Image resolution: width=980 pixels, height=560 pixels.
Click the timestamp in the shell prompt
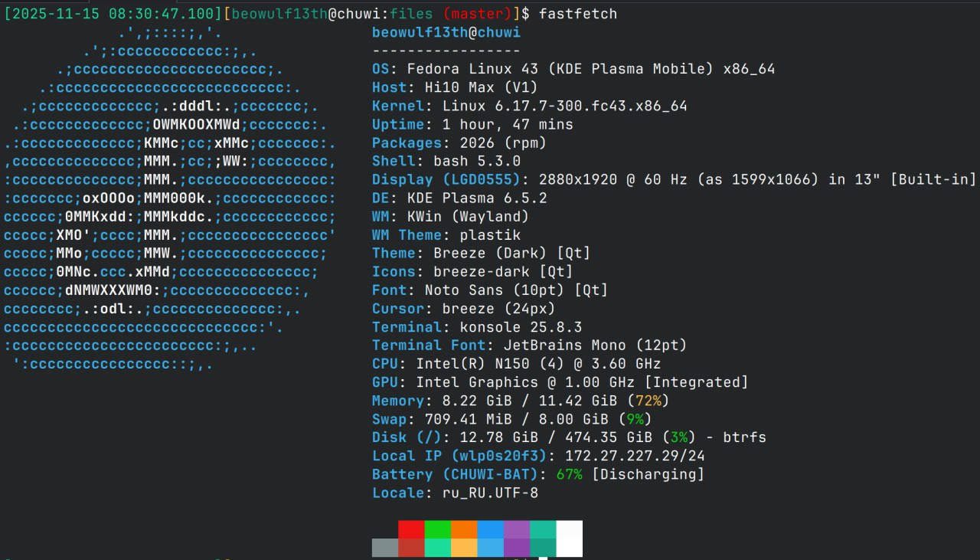click(113, 14)
